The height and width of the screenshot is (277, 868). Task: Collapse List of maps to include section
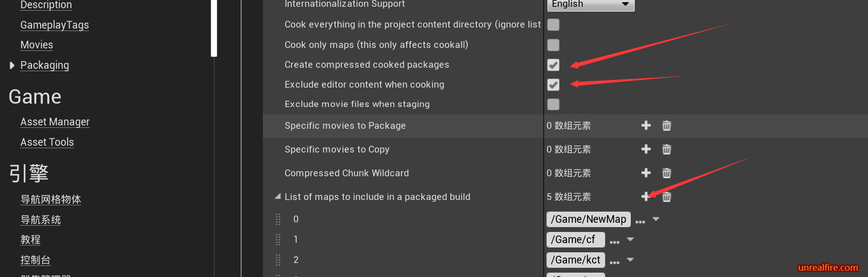[x=278, y=197]
